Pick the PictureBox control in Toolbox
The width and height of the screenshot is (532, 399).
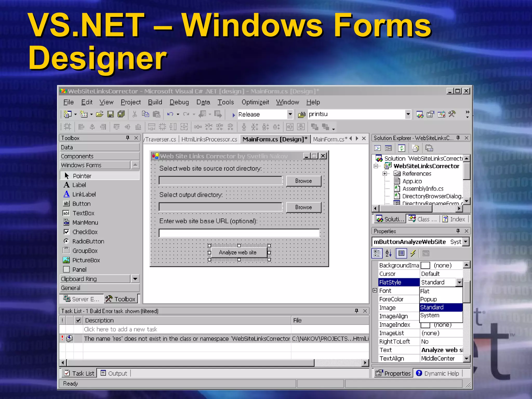[x=86, y=260]
